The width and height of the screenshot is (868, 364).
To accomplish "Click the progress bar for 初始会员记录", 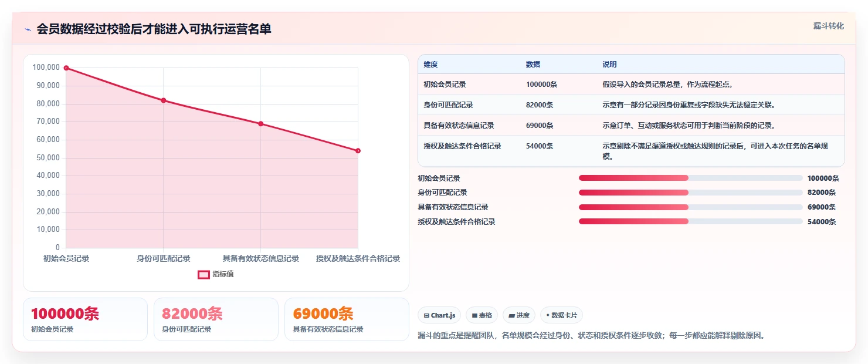I will 690,178.
